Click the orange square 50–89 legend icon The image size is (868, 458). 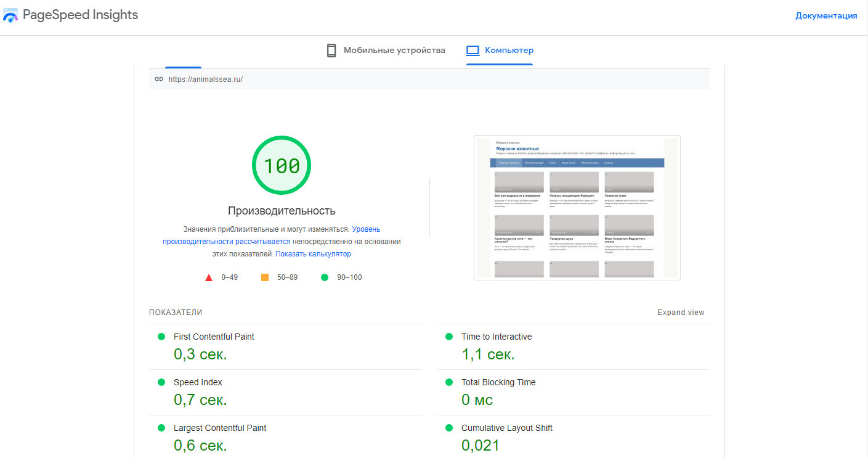pyautogui.click(x=265, y=277)
